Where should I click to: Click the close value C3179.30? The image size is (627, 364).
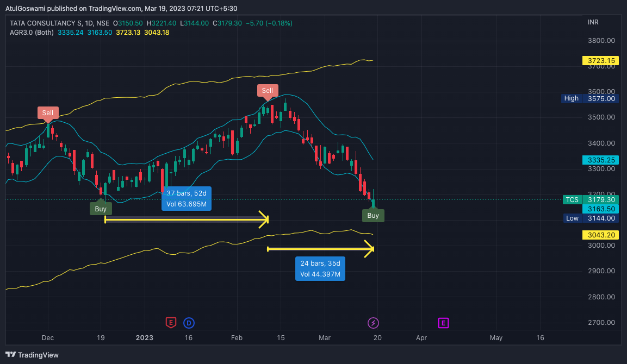[227, 23]
